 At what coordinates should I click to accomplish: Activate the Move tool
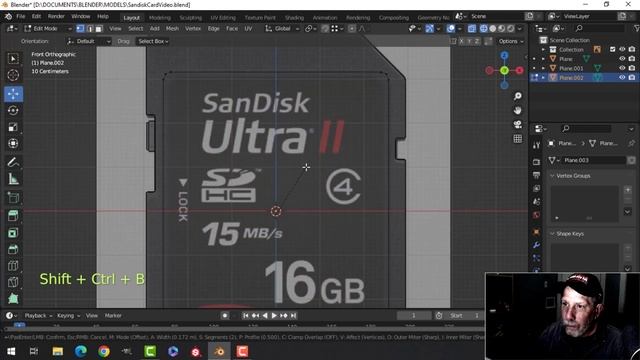click(x=13, y=94)
